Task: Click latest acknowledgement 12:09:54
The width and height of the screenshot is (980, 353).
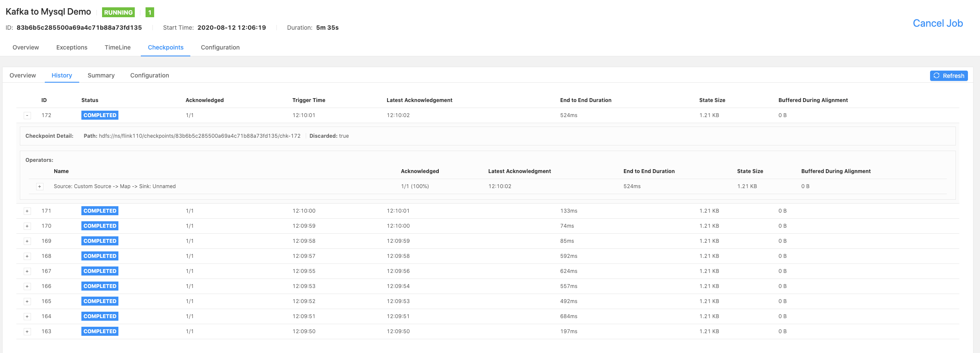Action: tap(398, 286)
